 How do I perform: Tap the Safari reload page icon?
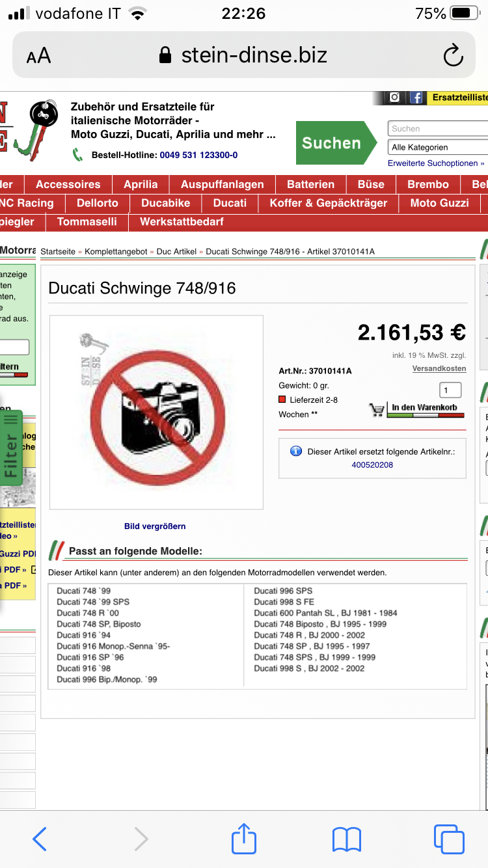point(453,56)
